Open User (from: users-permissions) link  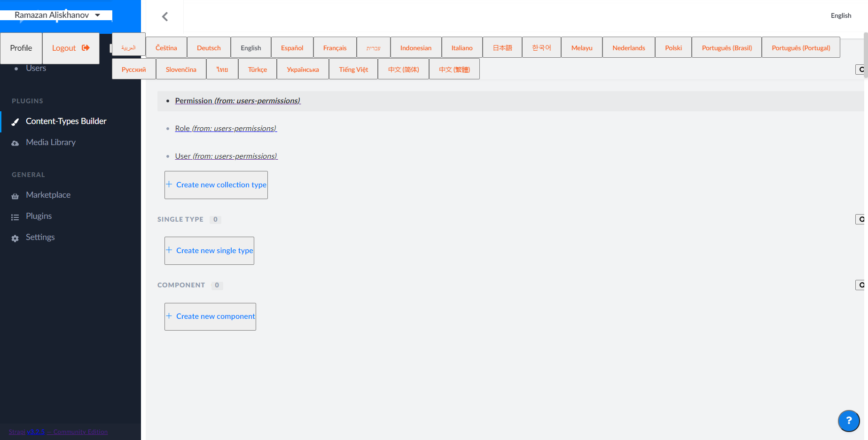click(227, 156)
